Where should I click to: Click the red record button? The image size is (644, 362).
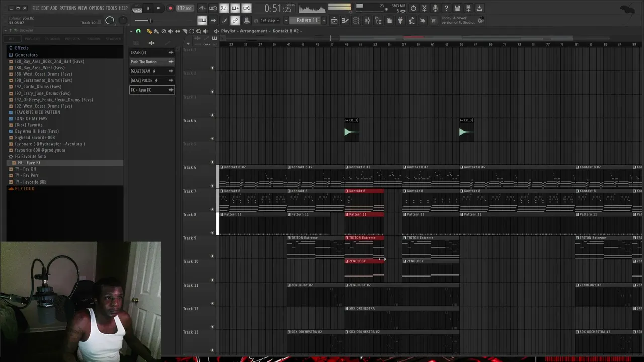click(x=170, y=8)
